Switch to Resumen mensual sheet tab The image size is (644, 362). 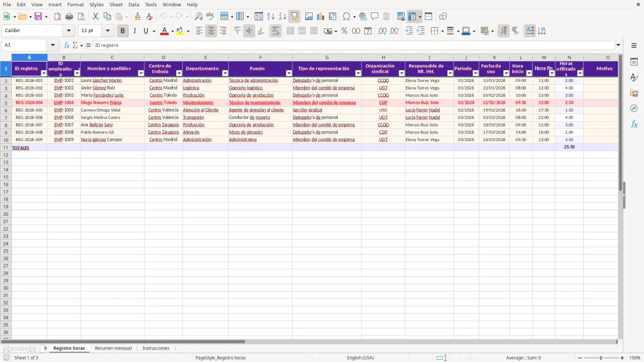coord(113,348)
